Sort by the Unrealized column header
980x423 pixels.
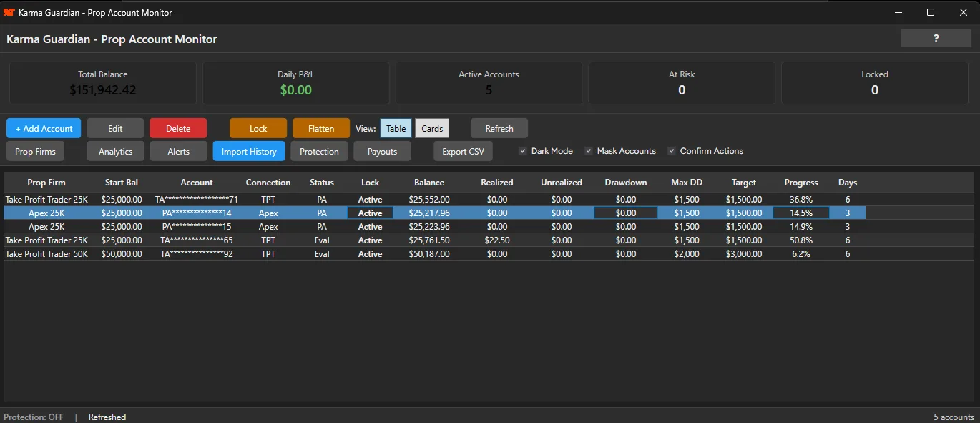(562, 183)
